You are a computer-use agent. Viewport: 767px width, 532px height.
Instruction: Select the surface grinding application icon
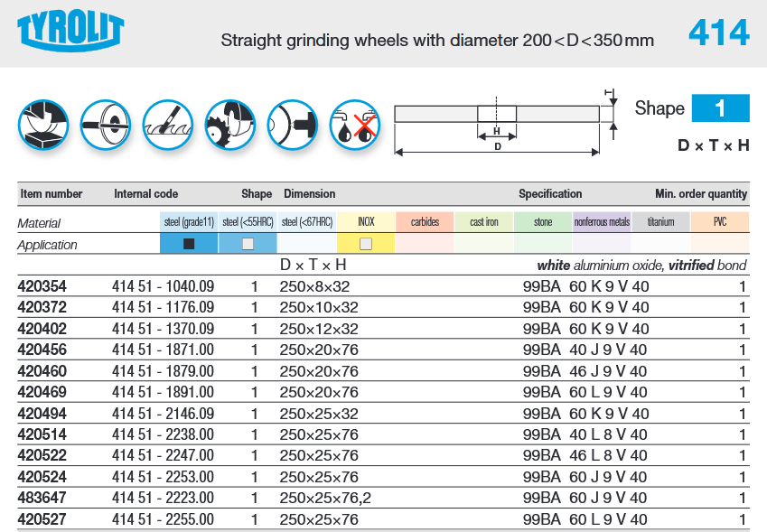[42, 124]
